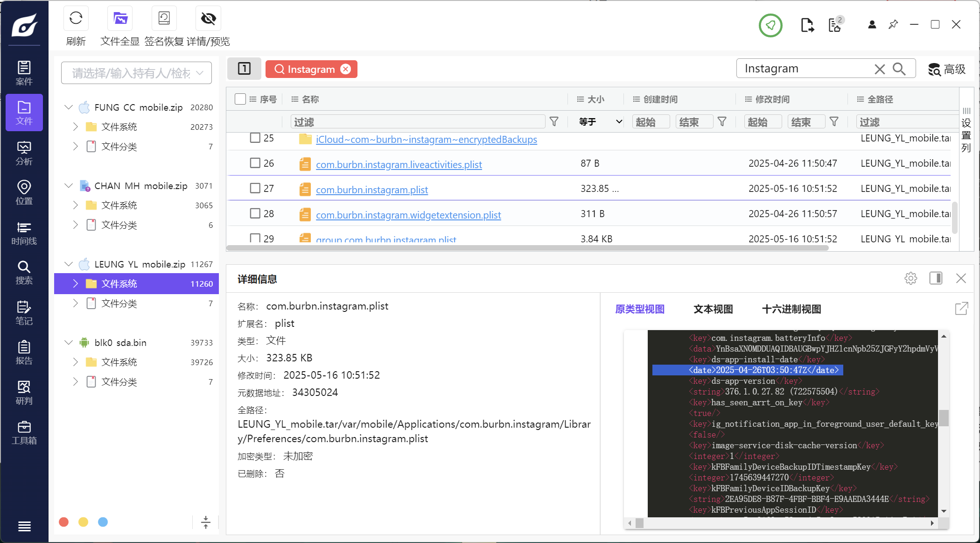980x543 pixels.
Task: Check the box for row 27
Action: point(255,188)
